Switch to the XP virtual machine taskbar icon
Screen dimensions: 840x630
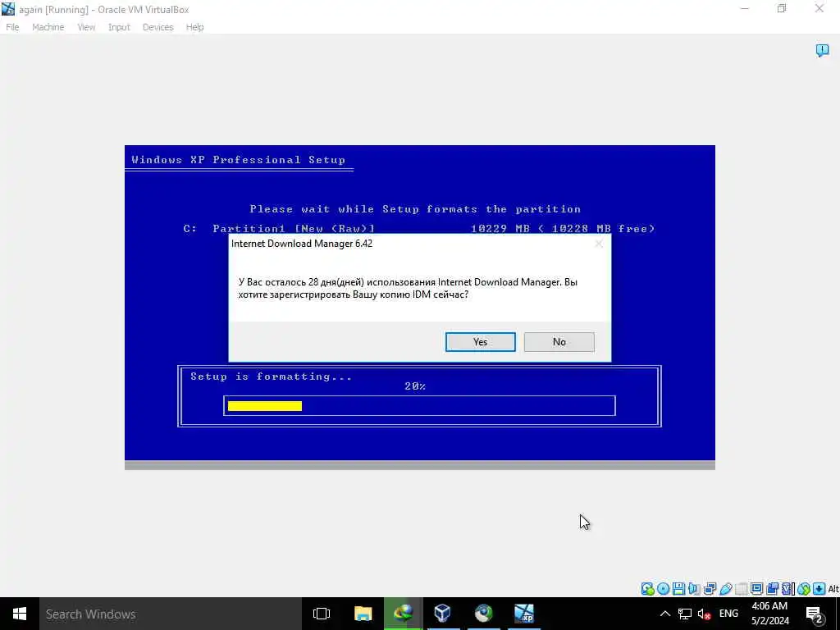pos(523,614)
